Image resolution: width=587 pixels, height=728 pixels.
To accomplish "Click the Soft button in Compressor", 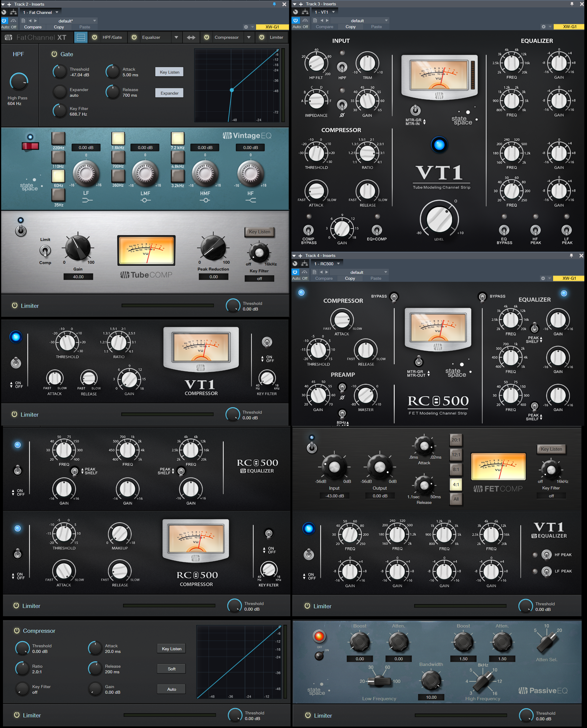I will (x=171, y=669).
